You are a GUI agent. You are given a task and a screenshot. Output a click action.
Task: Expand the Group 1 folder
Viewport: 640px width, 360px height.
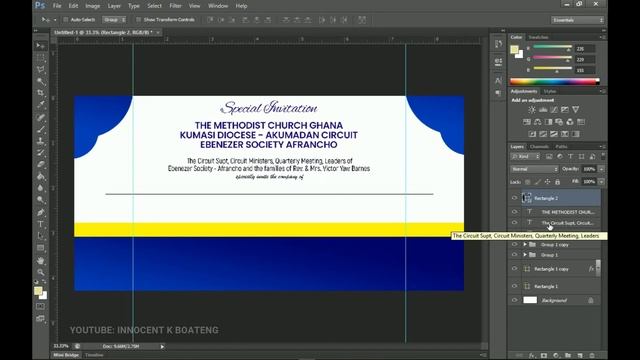525,255
